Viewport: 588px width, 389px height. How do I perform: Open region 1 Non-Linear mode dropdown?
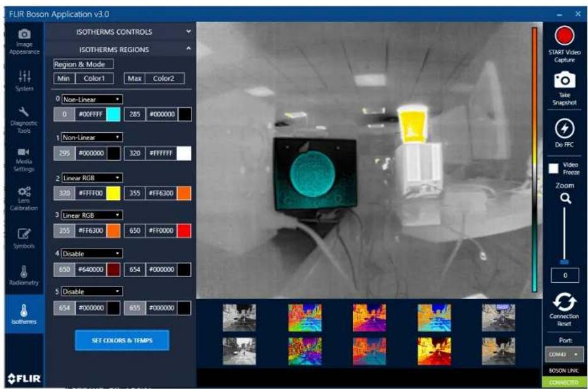coord(92,137)
